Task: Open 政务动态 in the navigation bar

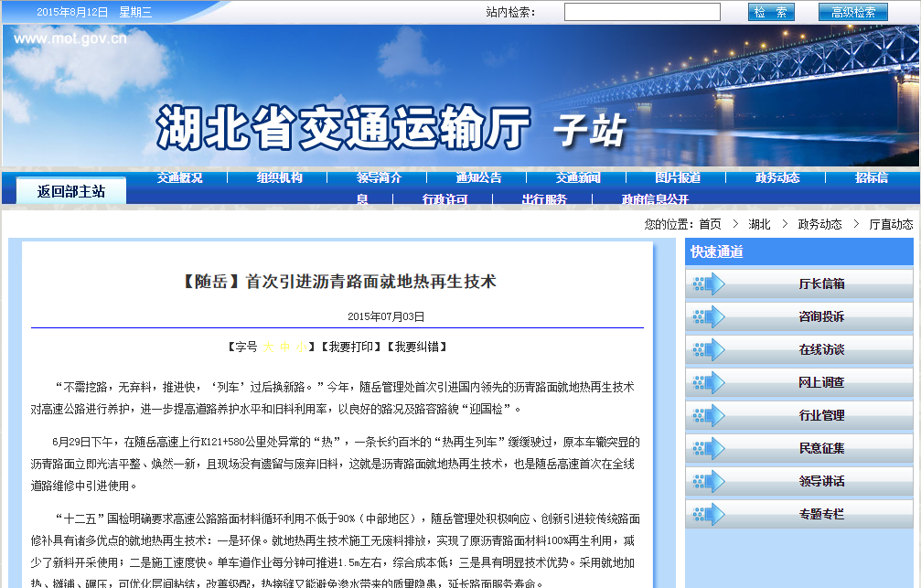Action: click(777, 177)
